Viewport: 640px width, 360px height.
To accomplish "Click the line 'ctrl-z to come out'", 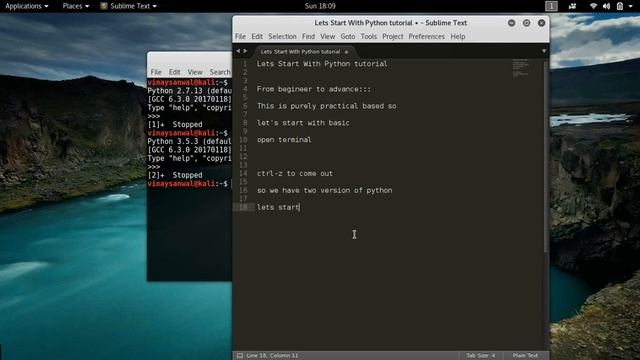I will point(295,173).
